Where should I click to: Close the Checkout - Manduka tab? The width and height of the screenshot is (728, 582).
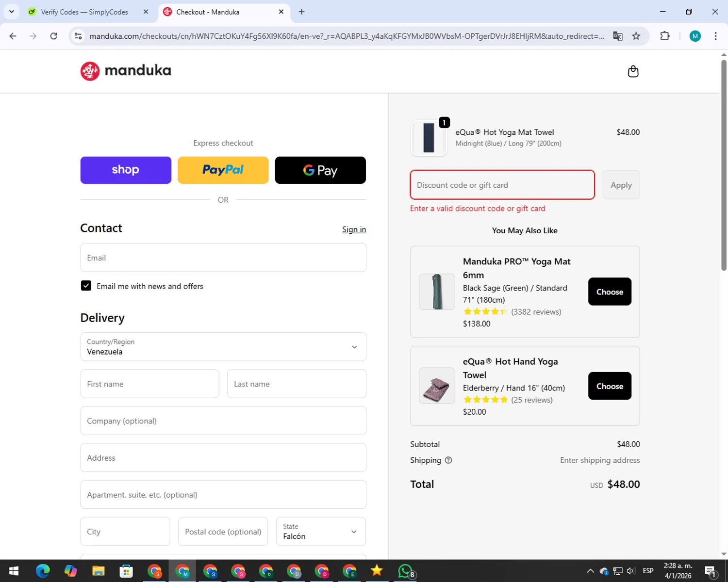tap(281, 12)
